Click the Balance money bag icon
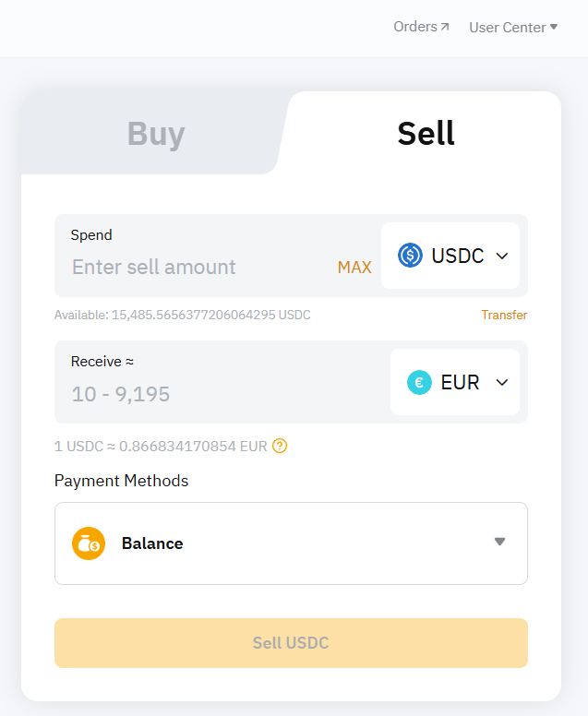Screen dimensions: 588x716 tap(89, 543)
